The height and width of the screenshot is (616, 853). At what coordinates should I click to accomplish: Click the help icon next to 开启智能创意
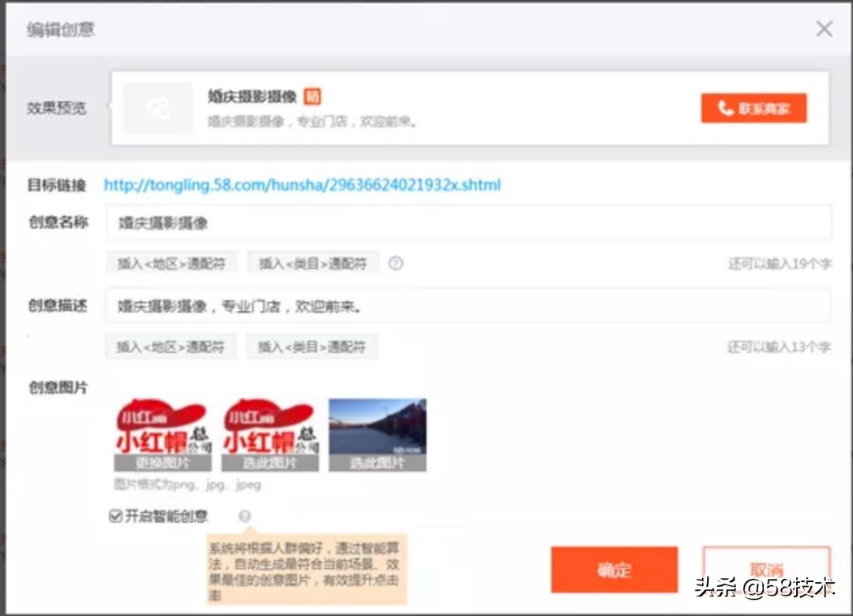[245, 515]
